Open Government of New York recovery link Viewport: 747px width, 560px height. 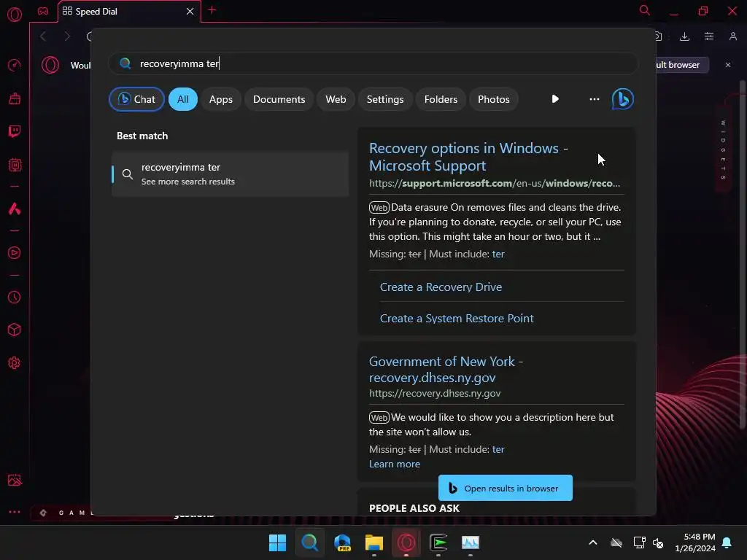pyautogui.click(x=446, y=369)
